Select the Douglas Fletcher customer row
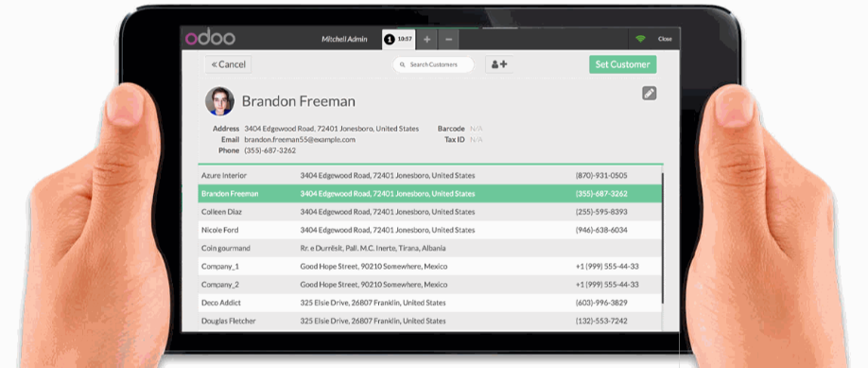 [430, 321]
